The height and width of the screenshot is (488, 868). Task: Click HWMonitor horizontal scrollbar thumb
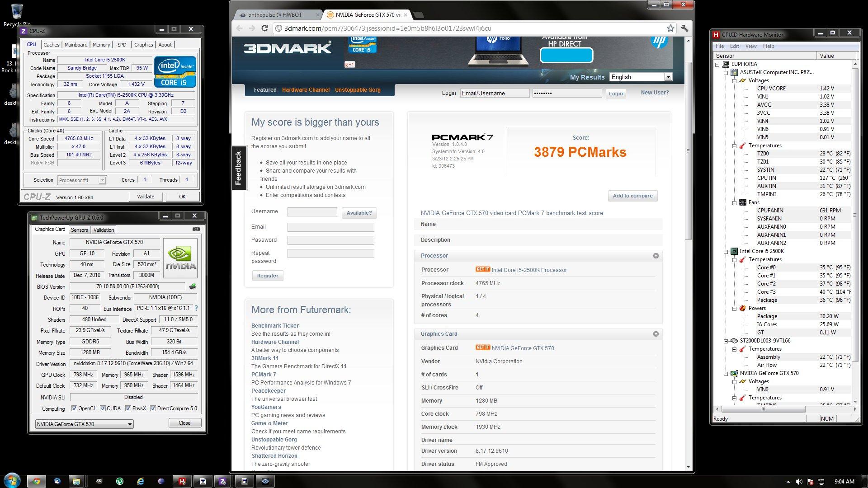click(763, 409)
